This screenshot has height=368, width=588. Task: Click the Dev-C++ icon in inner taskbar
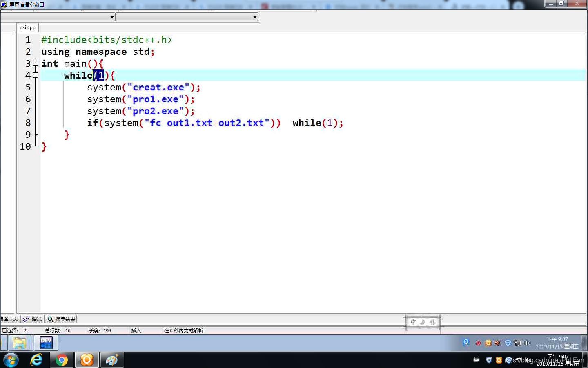46,343
